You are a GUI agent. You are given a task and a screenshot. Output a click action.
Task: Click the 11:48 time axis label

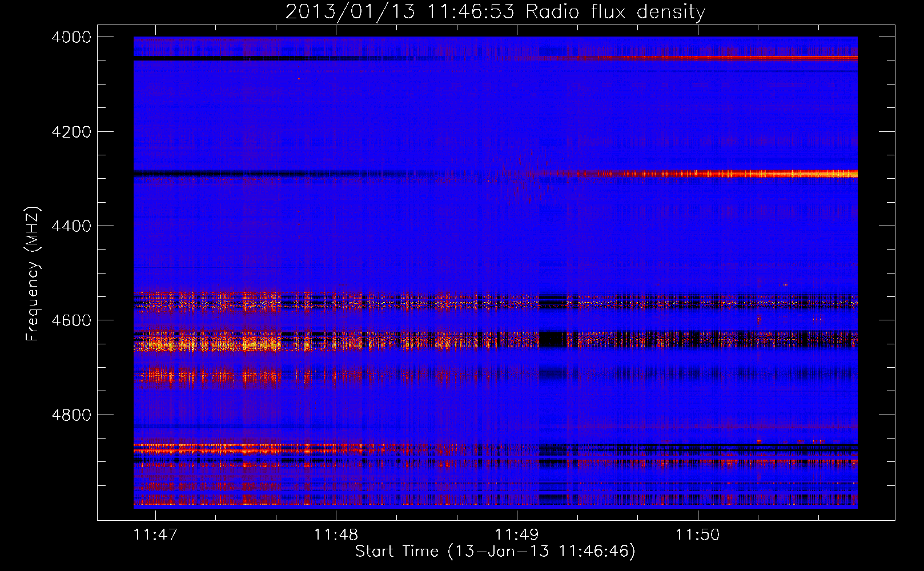pyautogui.click(x=336, y=534)
